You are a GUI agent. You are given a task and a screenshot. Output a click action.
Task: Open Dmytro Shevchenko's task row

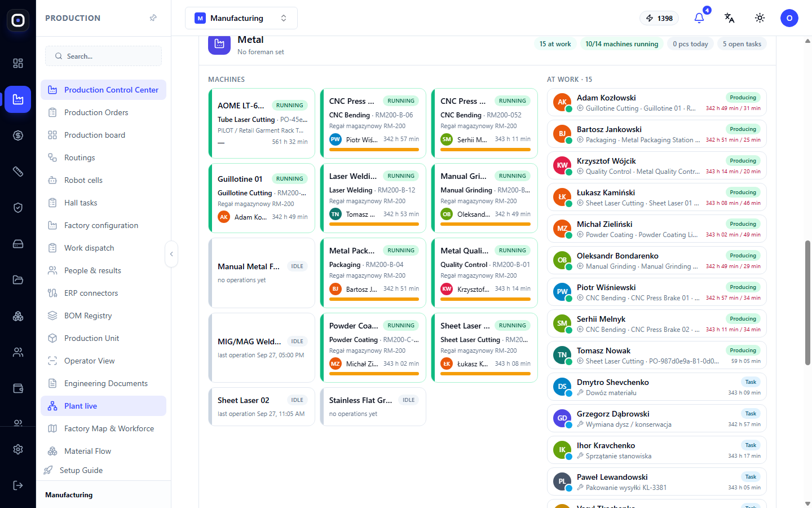click(x=657, y=387)
